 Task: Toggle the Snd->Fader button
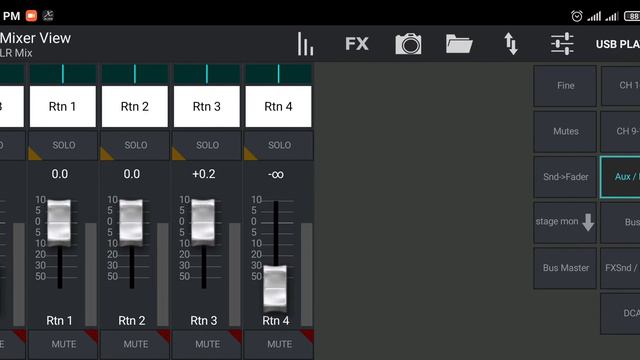coord(565,177)
